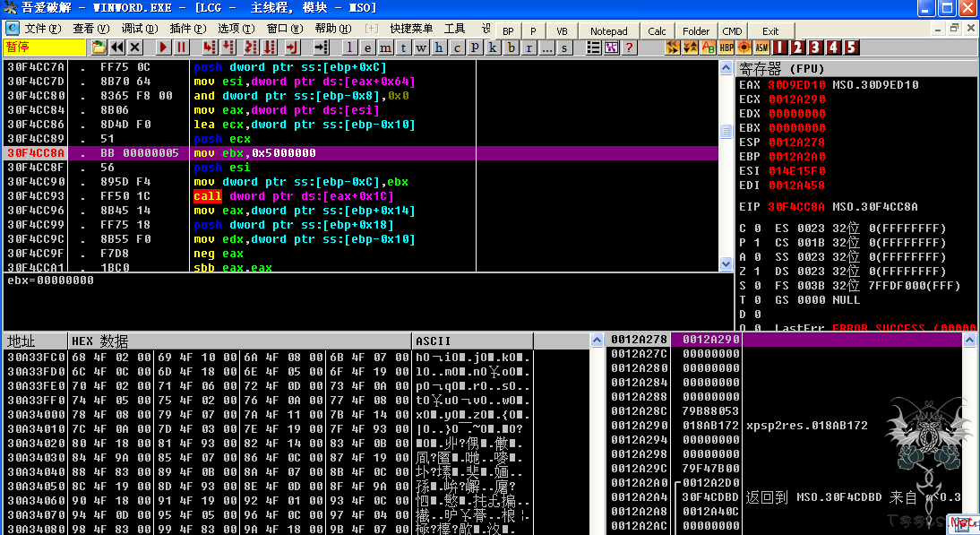
Task: Open the 文件(F) File menu
Action: tap(42, 29)
